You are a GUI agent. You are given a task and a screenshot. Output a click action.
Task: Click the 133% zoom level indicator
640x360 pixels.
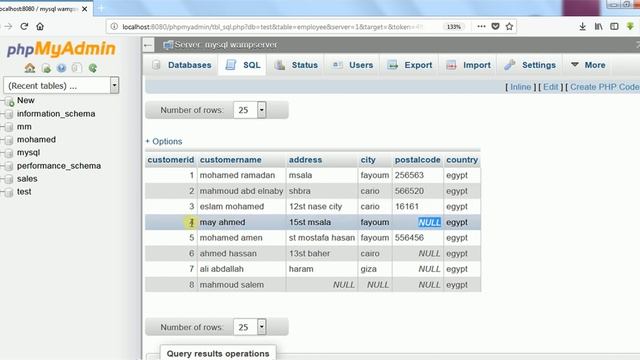tap(453, 27)
